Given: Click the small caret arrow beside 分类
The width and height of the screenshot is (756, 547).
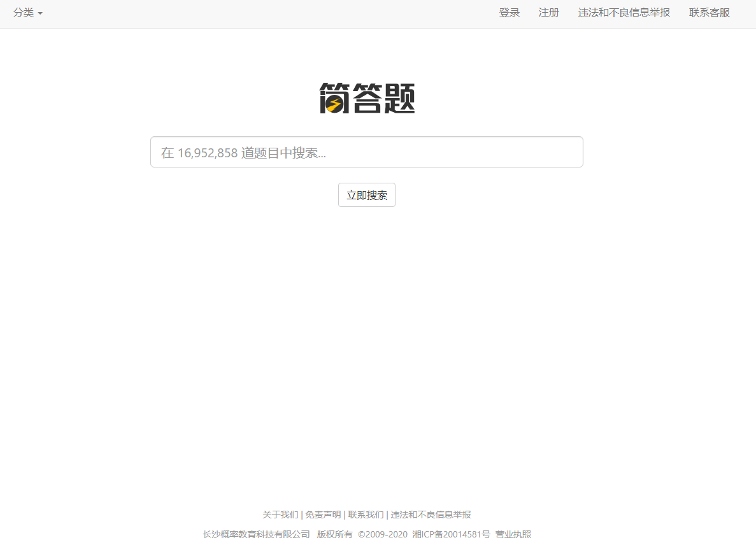Looking at the screenshot, I should coord(40,13).
